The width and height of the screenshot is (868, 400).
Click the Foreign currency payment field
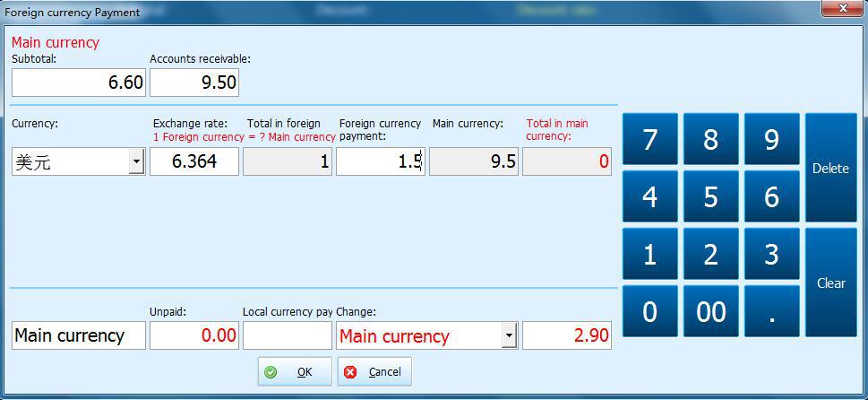[x=381, y=161]
